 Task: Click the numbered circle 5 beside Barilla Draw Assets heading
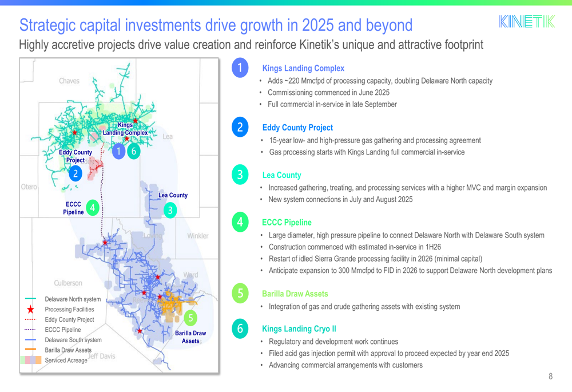pyautogui.click(x=240, y=294)
